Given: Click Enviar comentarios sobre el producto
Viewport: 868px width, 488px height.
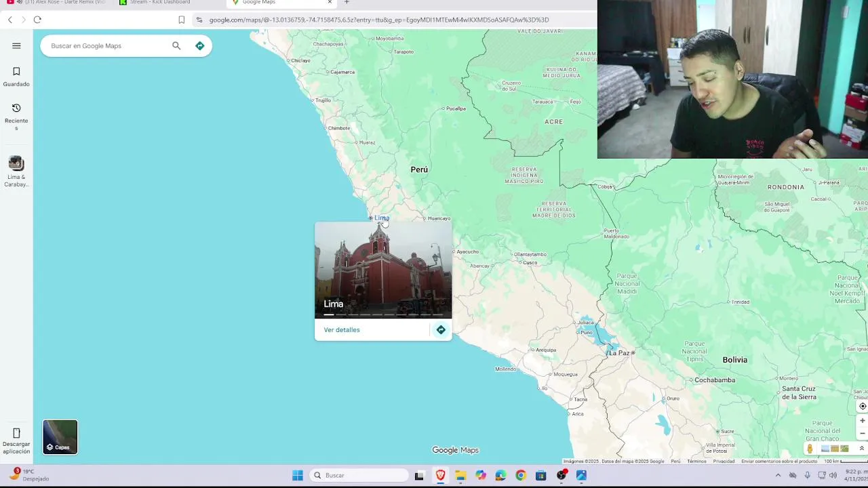Looking at the screenshot, I should pos(779,462).
